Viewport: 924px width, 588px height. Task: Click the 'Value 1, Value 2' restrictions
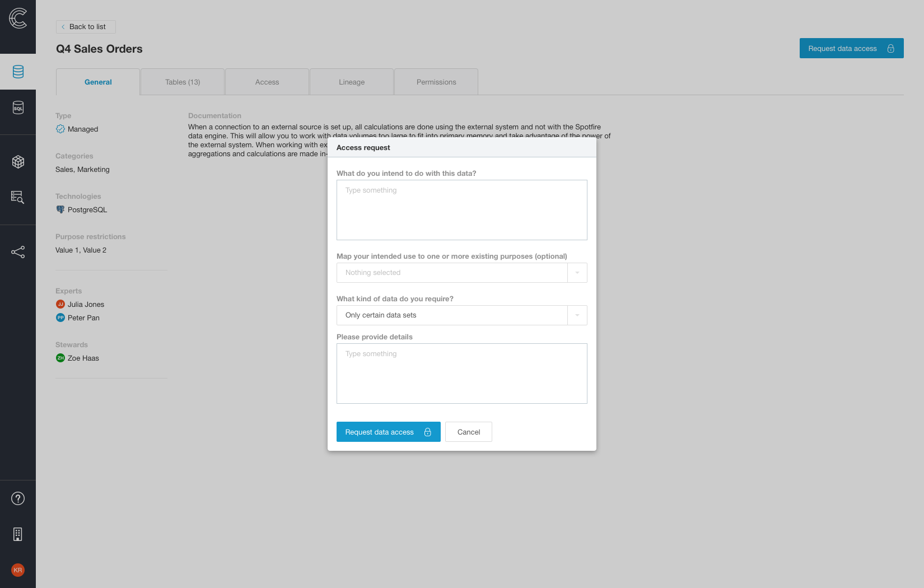81,250
